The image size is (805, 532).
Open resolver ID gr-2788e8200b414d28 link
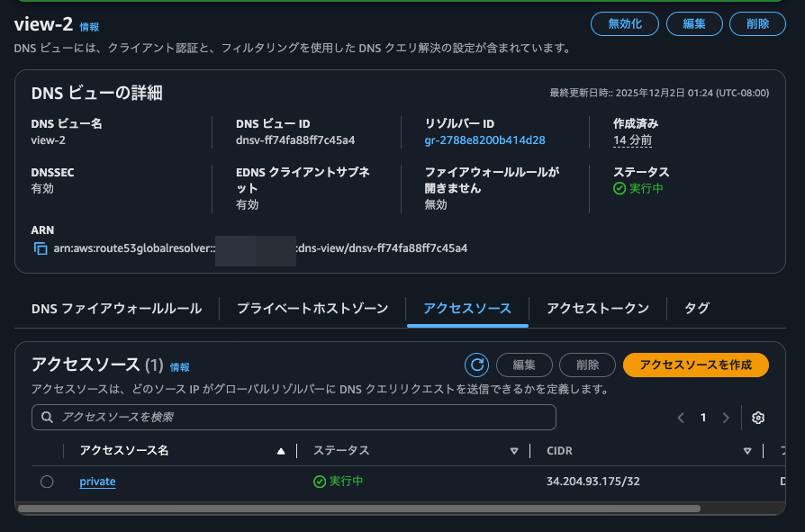[x=484, y=140]
